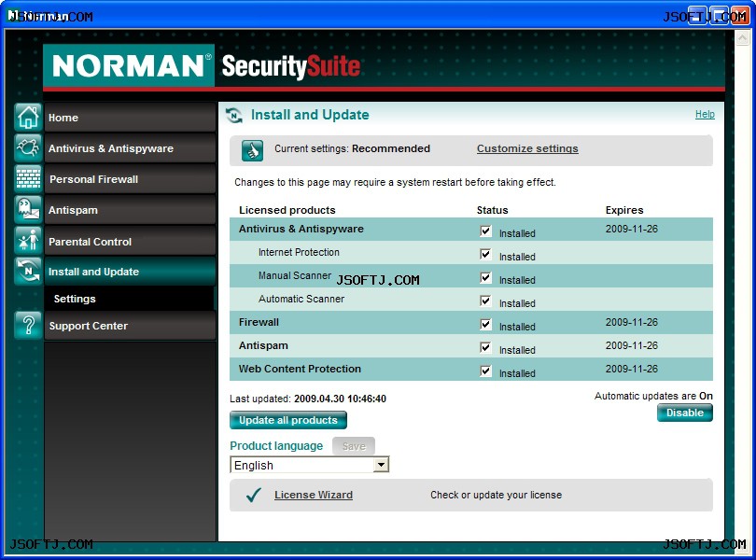The image size is (756, 560).
Task: Toggle Antispam installed checkbox
Action: (x=485, y=347)
